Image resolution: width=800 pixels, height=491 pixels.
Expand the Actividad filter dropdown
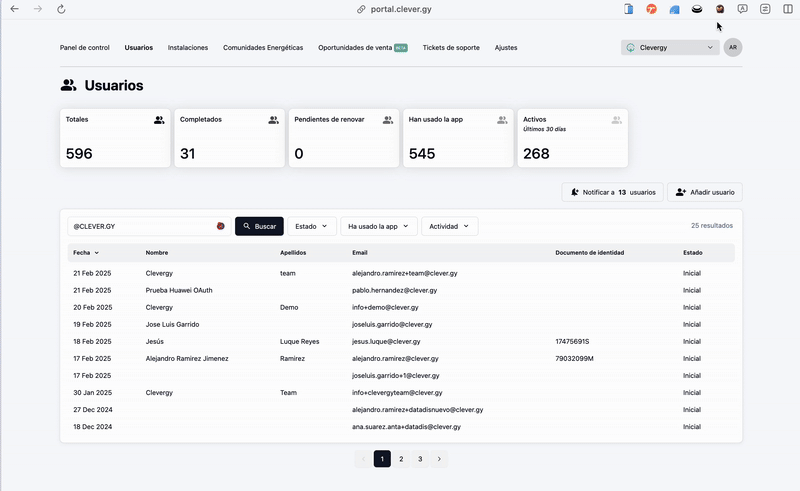449,226
